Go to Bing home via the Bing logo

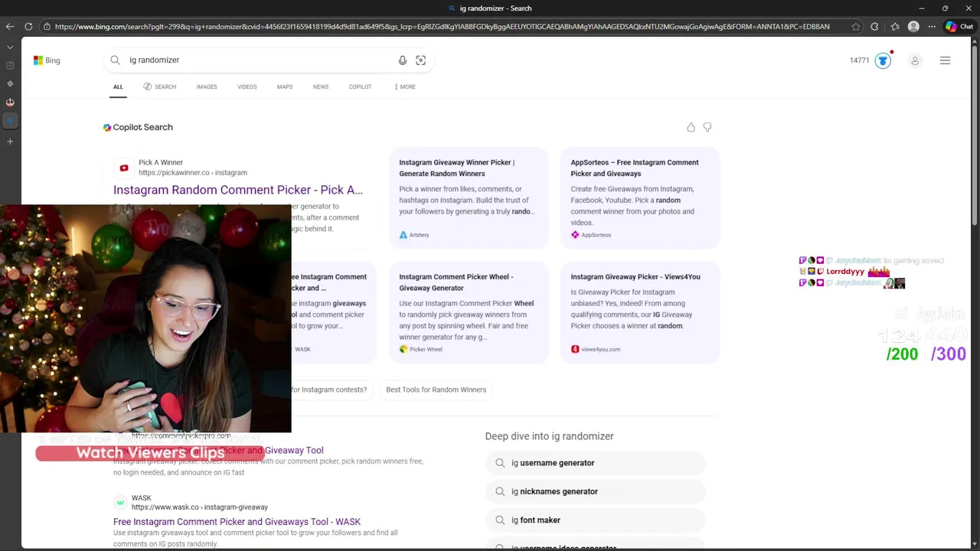(47, 60)
